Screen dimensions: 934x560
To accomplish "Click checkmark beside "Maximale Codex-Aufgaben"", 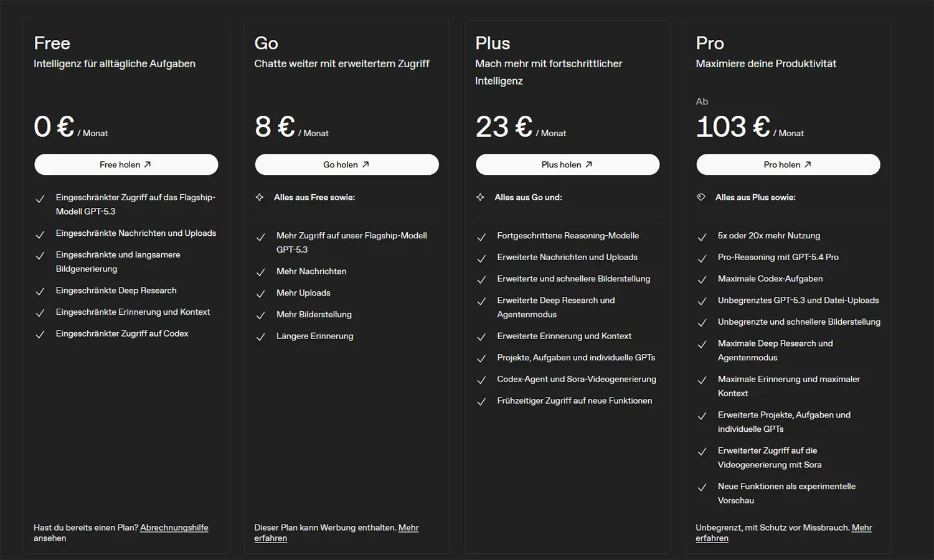I will pos(702,280).
